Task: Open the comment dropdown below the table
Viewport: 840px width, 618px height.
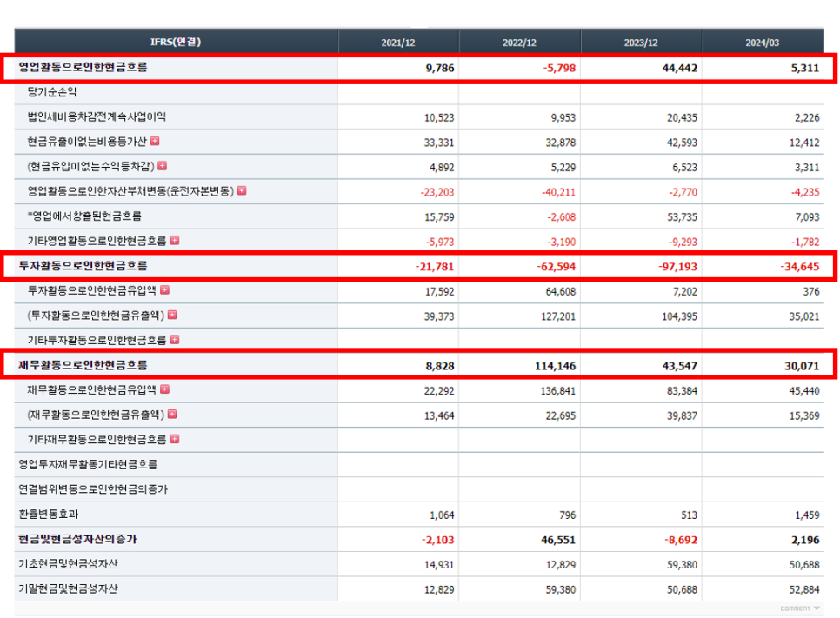Action: 800,608
